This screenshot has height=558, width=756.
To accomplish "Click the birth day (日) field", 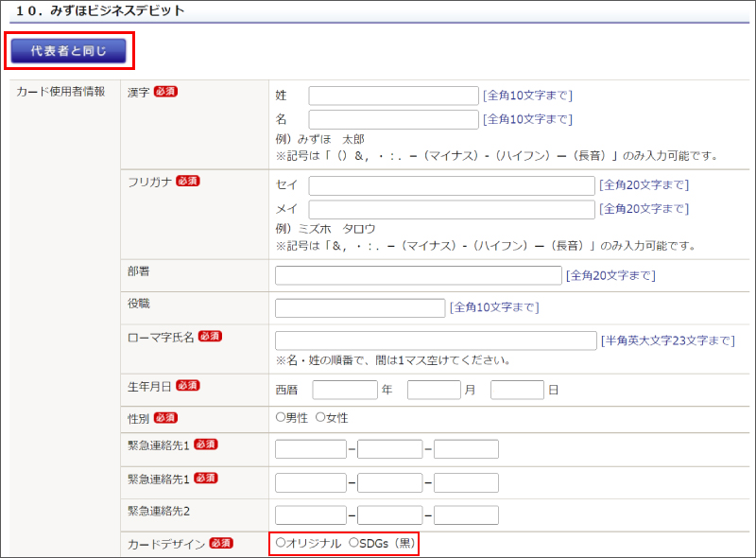I will (x=517, y=390).
